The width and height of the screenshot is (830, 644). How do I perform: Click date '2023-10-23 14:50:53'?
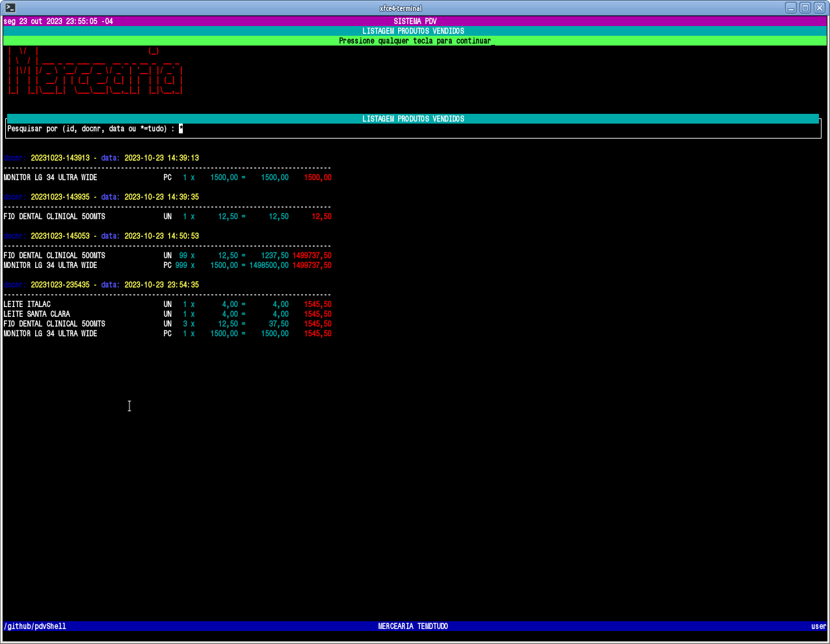[162, 236]
